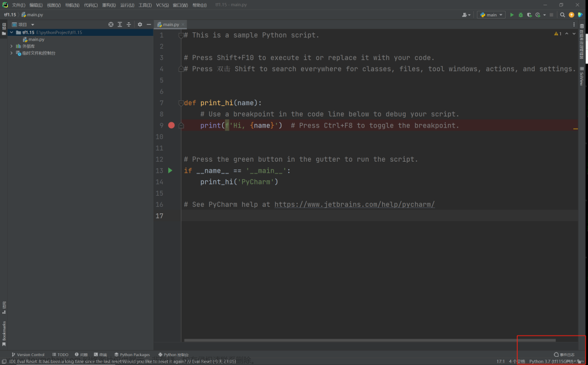Click Collapse All icon in project panel
Image resolution: width=588 pixels, height=365 pixels.
click(x=129, y=24)
